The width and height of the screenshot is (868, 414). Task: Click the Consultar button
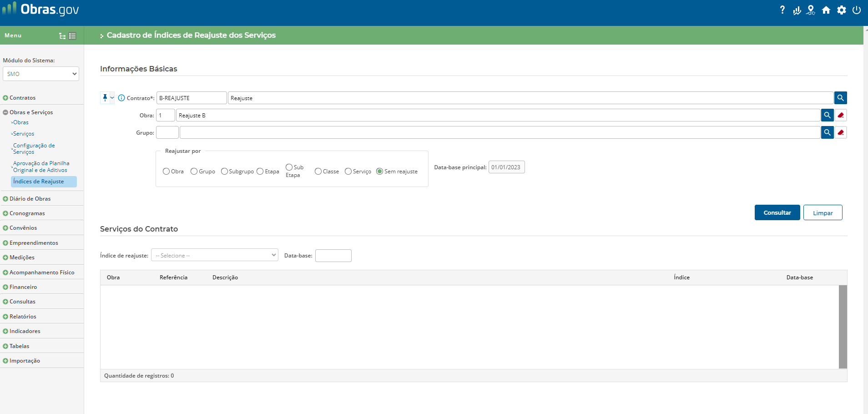click(777, 212)
